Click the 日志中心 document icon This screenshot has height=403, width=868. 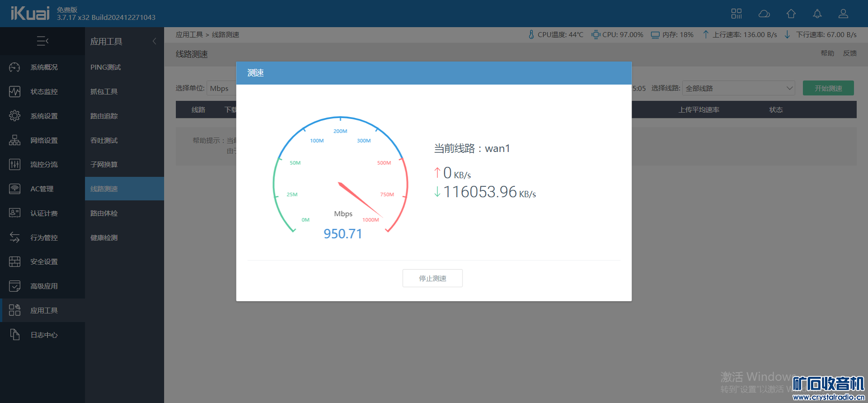click(14, 335)
